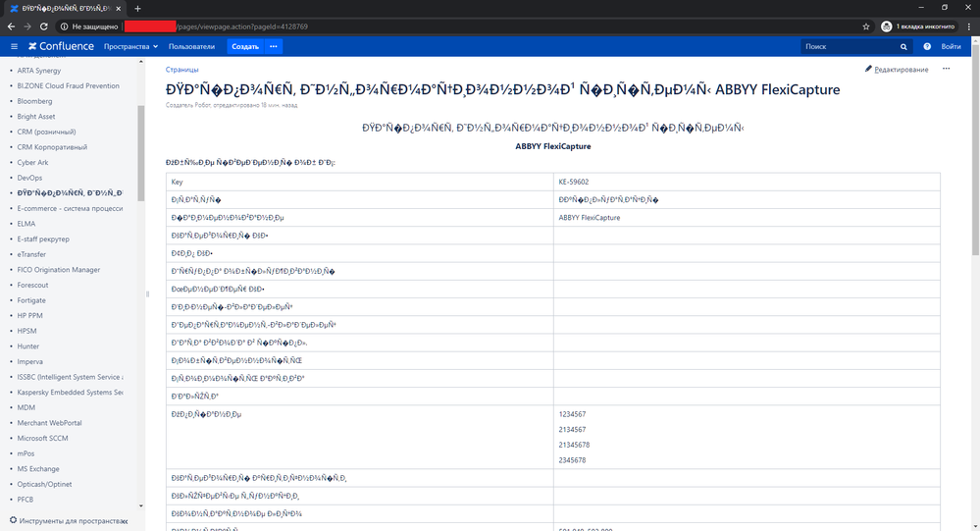This screenshot has height=531, width=980.
Task: Click the browser address bar URL
Action: pos(242,27)
